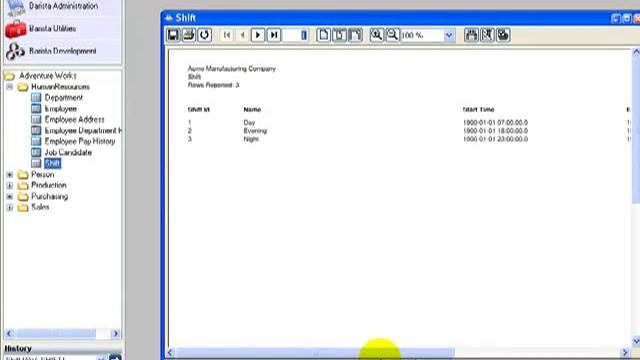The width and height of the screenshot is (640, 360).
Task: Click report scroll left arrow
Action: pos(171,352)
